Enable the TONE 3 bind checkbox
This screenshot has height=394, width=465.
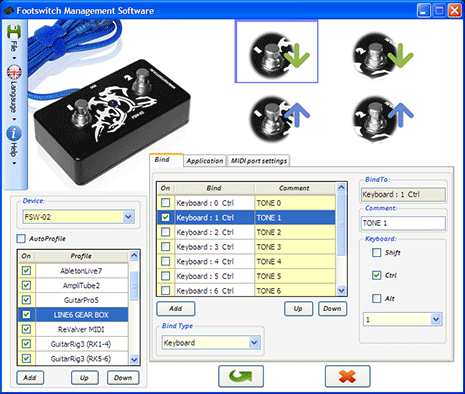pyautogui.click(x=165, y=247)
